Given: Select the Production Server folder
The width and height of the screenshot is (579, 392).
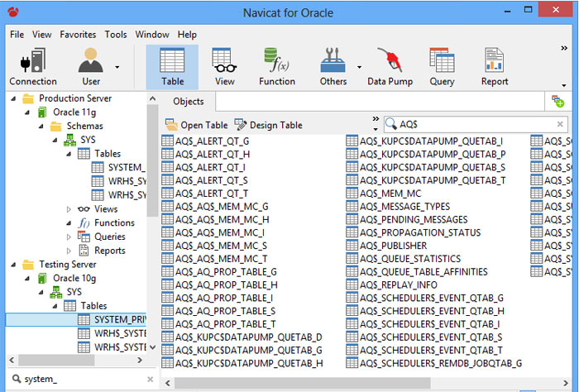Looking at the screenshot, I should point(67,98).
